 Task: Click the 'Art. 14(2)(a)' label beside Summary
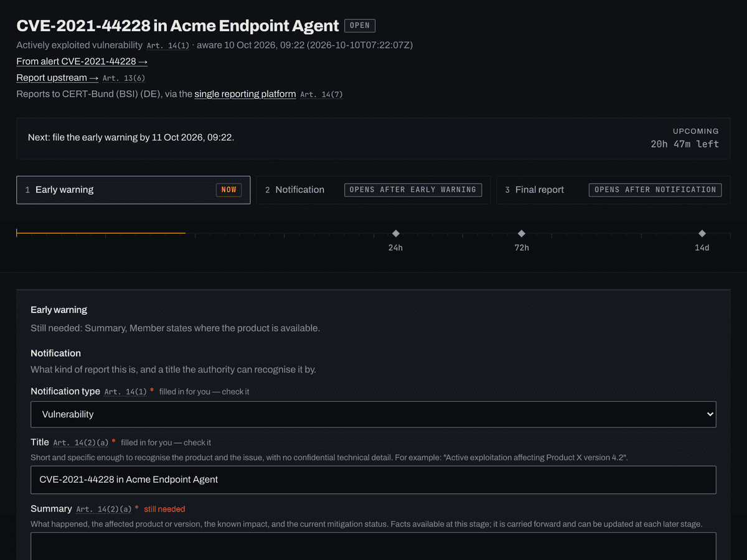pos(104,510)
